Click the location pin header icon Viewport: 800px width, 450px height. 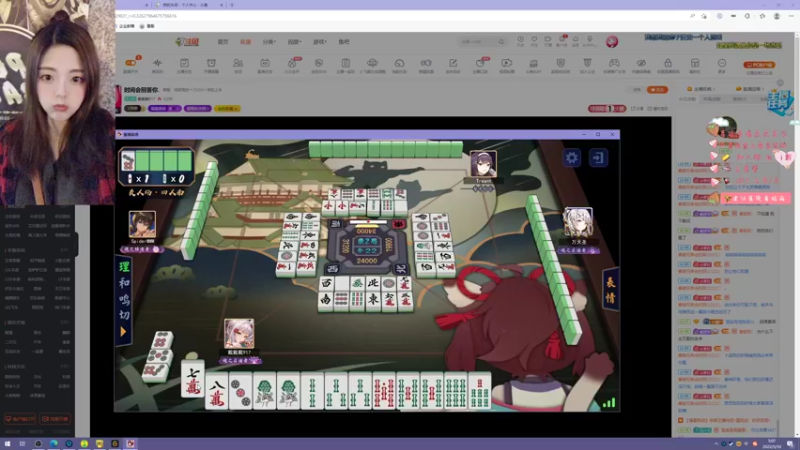590,41
